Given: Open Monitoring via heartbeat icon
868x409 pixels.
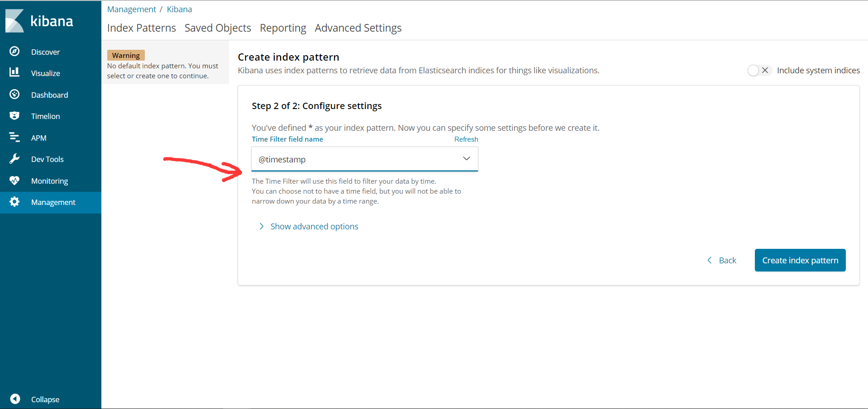Looking at the screenshot, I should (x=14, y=181).
